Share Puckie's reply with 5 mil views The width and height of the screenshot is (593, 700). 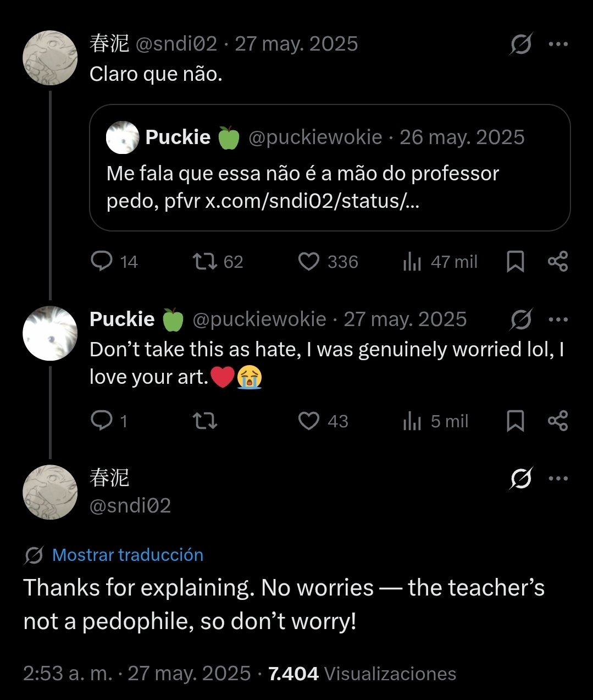click(558, 421)
